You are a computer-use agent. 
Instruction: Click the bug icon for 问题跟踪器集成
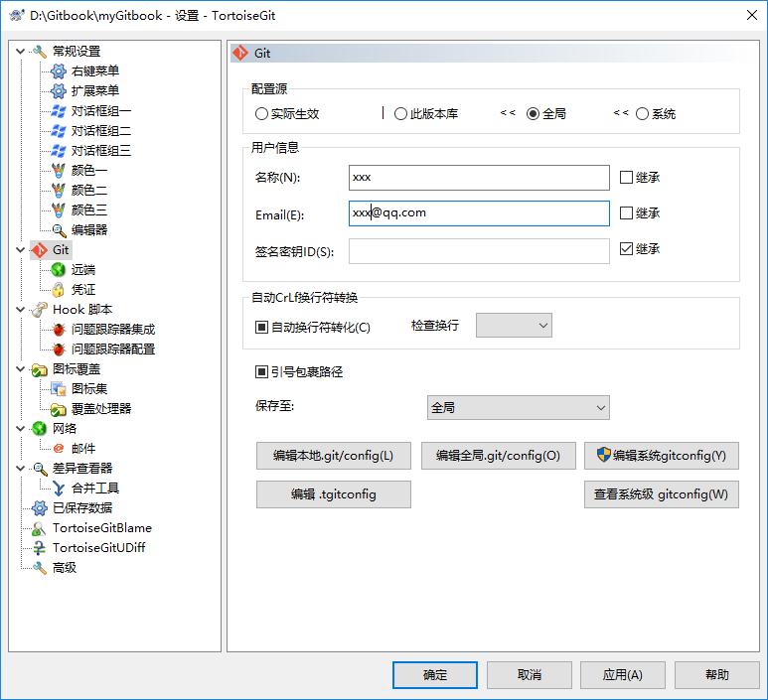pyautogui.click(x=59, y=330)
